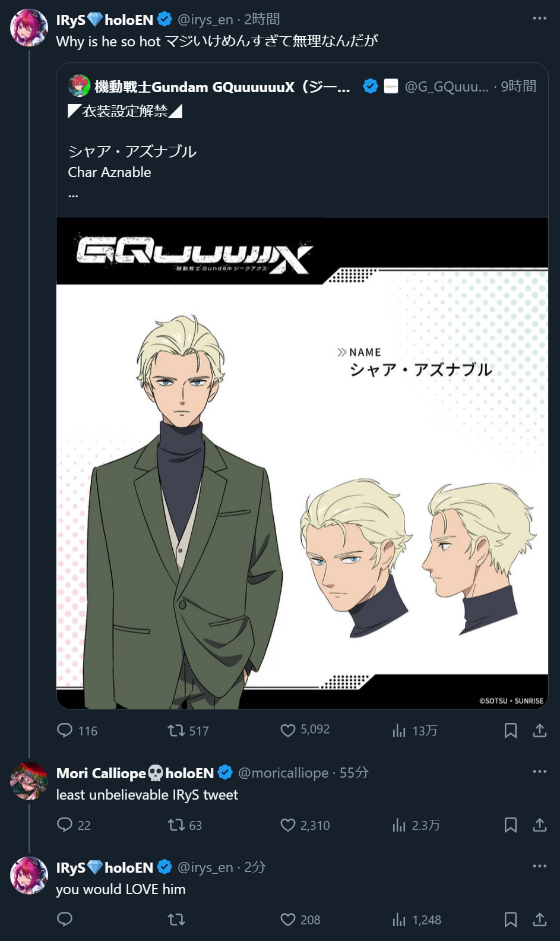
Task: Bookmark IRyS's original tweet
Action: [x=510, y=730]
